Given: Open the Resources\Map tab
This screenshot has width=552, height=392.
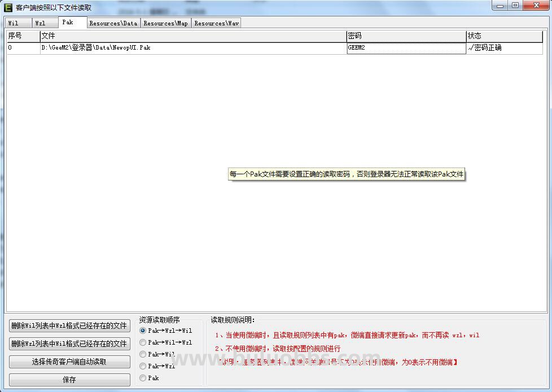Looking at the screenshot, I should point(165,23).
